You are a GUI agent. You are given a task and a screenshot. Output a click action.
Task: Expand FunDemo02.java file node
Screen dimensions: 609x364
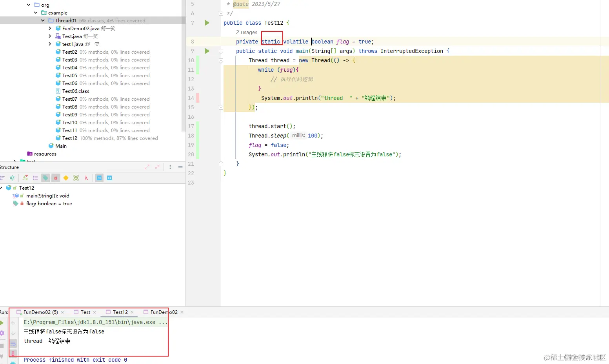[50, 28]
